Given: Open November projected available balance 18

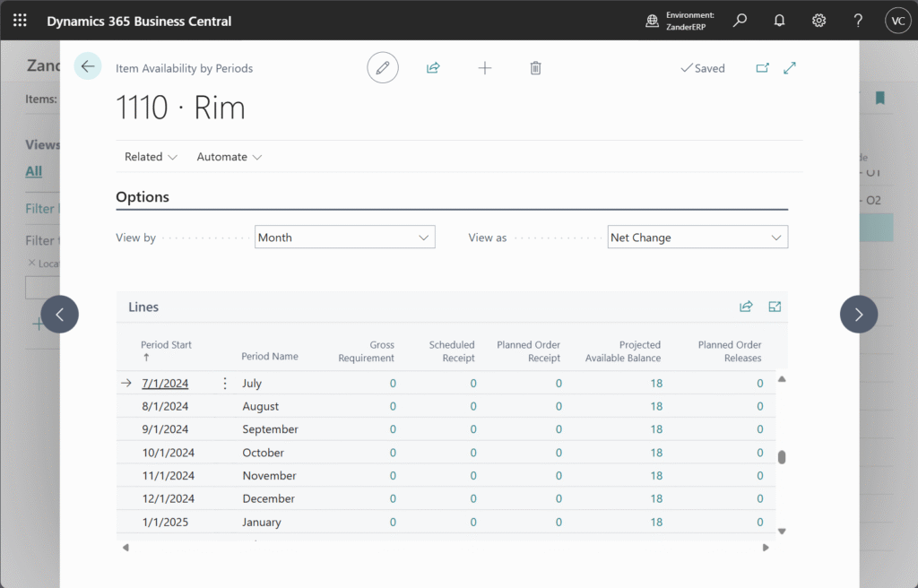Looking at the screenshot, I should tap(656, 476).
